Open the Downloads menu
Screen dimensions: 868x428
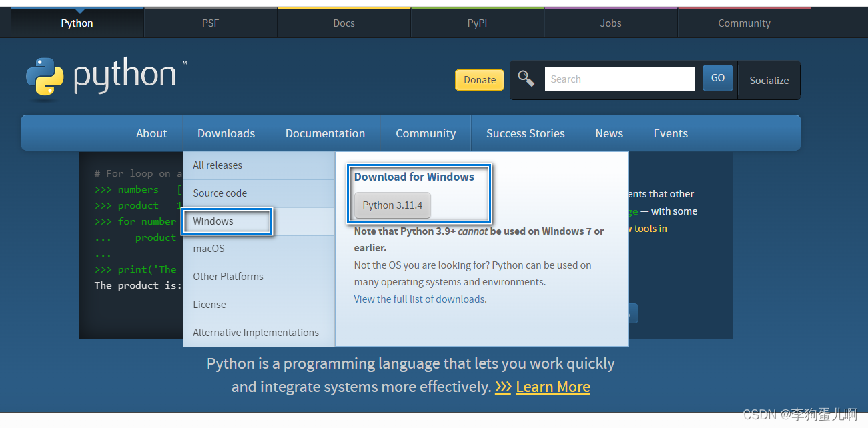pyautogui.click(x=226, y=133)
